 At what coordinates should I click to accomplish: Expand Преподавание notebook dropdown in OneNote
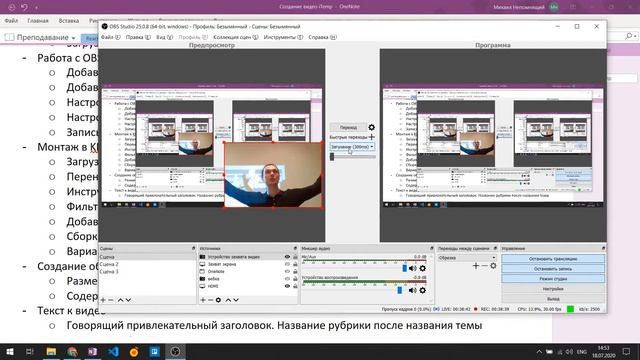click(73, 38)
